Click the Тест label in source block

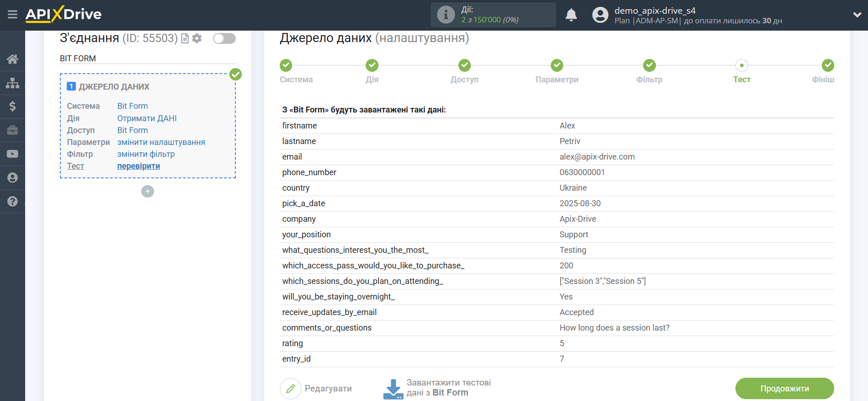click(x=75, y=166)
